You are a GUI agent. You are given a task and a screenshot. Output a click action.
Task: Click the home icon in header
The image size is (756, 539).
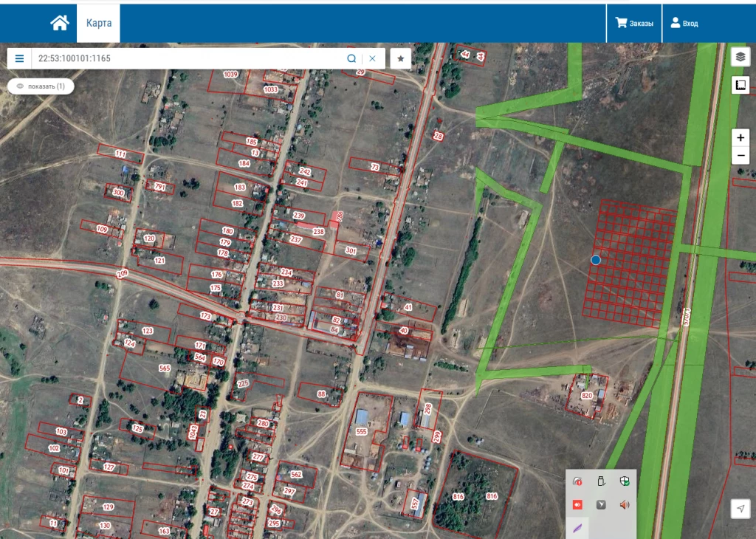59,24
